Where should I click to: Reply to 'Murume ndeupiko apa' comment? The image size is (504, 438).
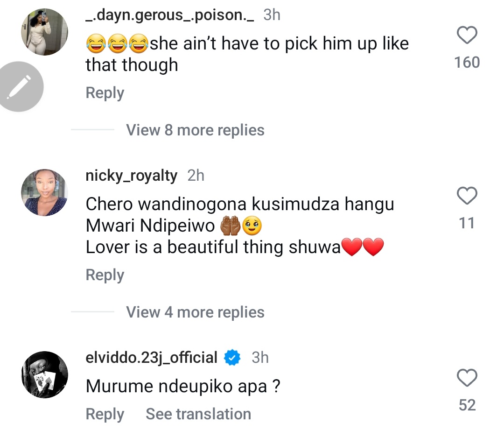point(105,414)
